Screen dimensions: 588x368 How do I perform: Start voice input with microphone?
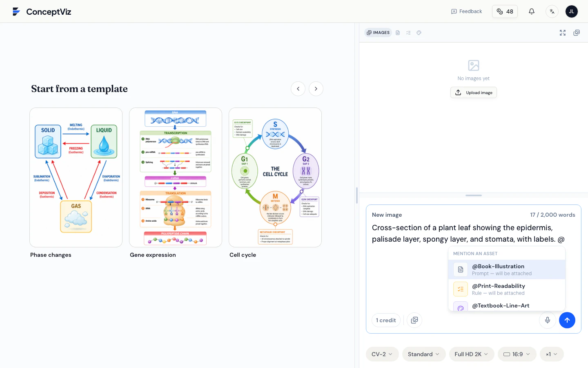click(x=548, y=320)
